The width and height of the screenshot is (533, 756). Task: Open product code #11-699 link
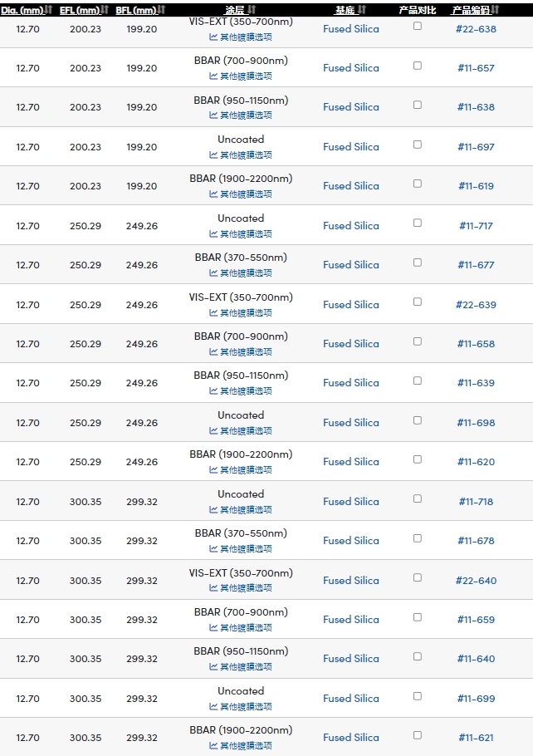477,699
